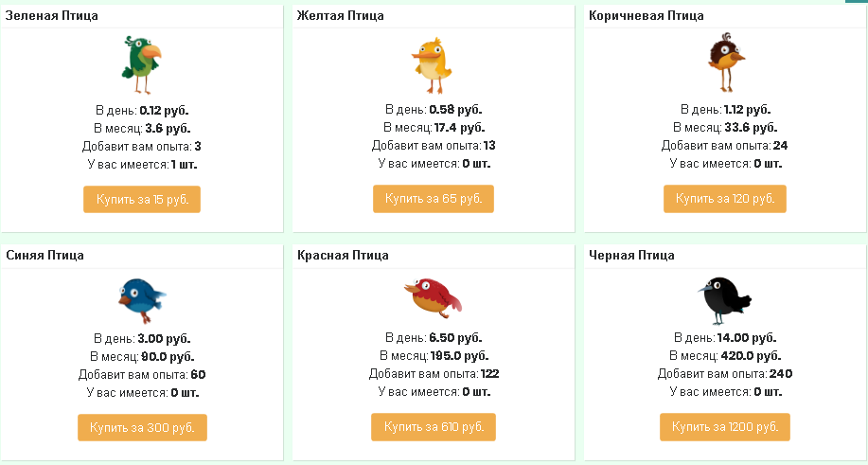The width and height of the screenshot is (868, 465).
Task: Buy the blue bird for 300 руб.
Action: pyautogui.click(x=142, y=427)
